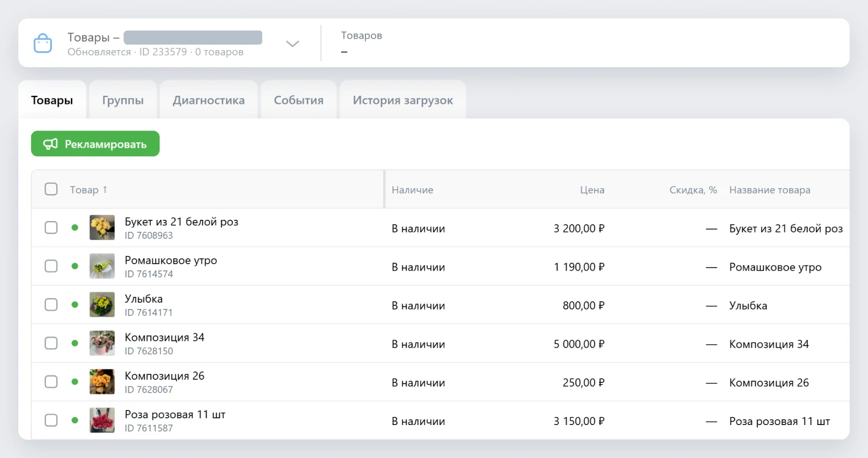The height and width of the screenshot is (458, 868).
Task: Click the shopping bag catalog icon
Action: pyautogui.click(x=42, y=43)
